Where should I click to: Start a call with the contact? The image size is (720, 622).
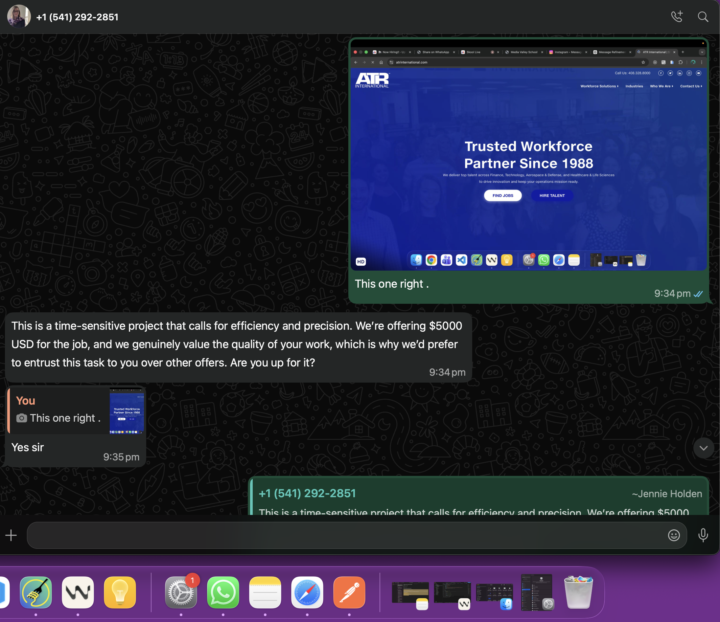[x=677, y=17]
